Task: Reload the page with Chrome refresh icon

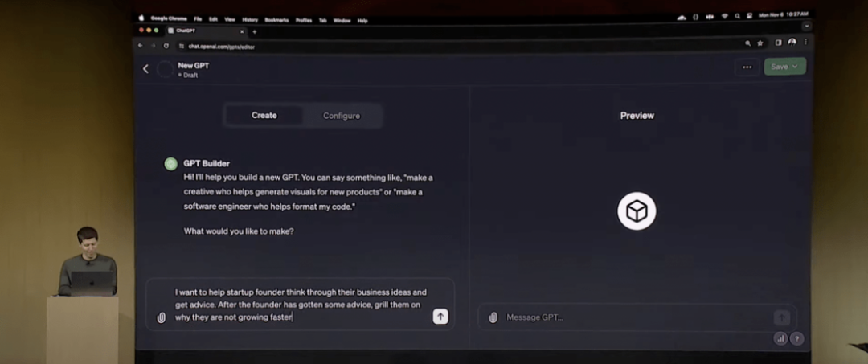Action: 166,46
